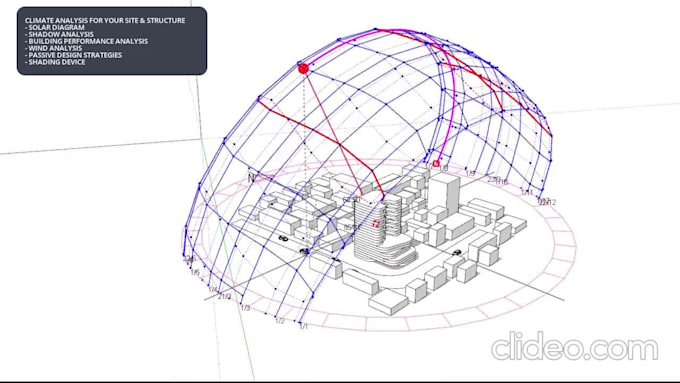Click the car on the upper-left street
680x383 pixels.
pos(283,238)
